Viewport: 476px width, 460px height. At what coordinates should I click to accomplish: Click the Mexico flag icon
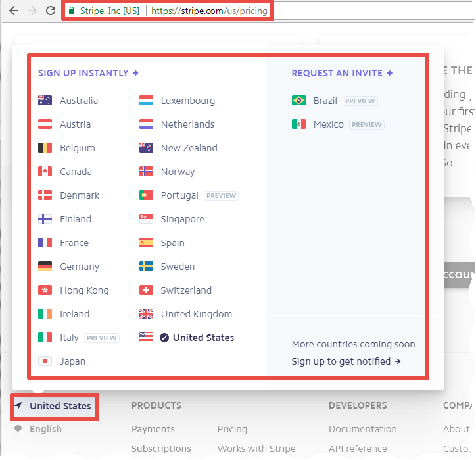click(298, 124)
